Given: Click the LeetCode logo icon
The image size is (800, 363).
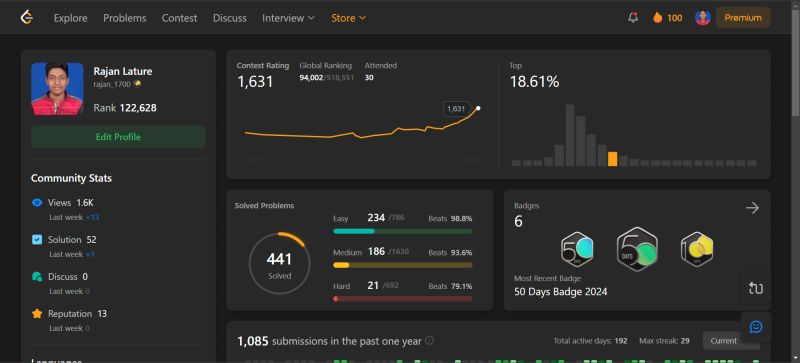Looking at the screenshot, I should tap(27, 17).
